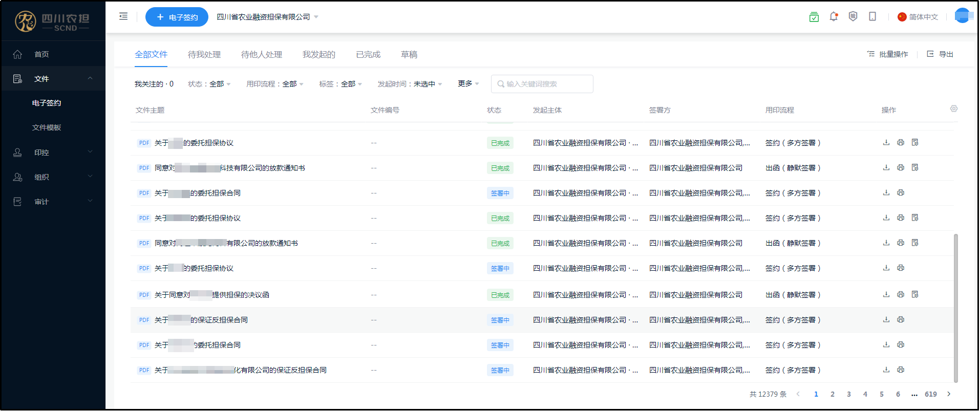Download the 提供担保的决议函 document

(886, 294)
